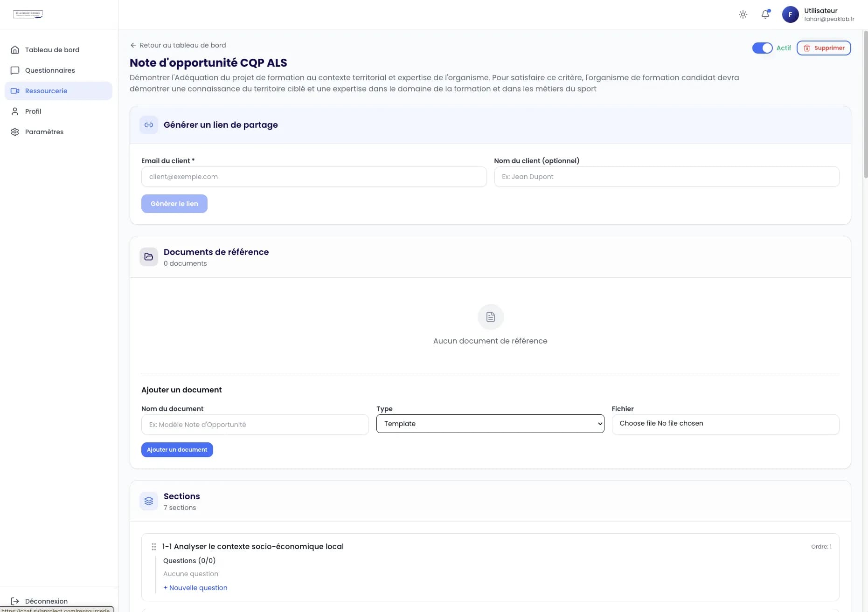Click the trash icon inside Supprimer

(806, 48)
